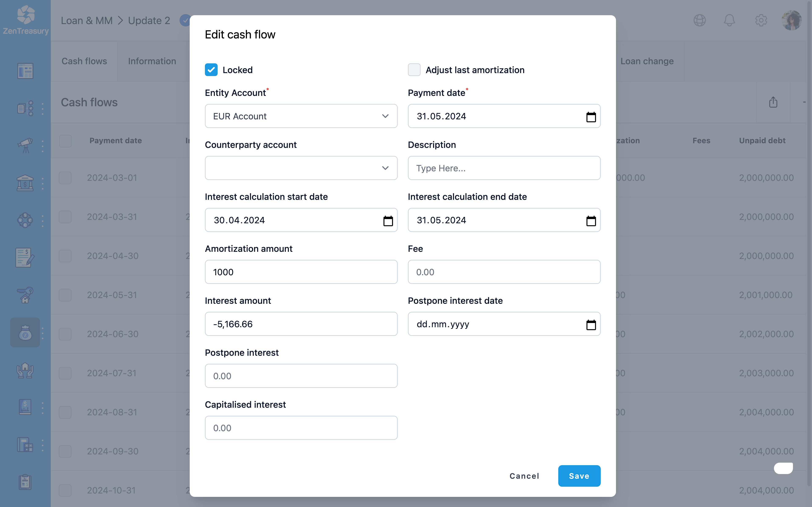Open the Loan change tab

pyautogui.click(x=647, y=61)
